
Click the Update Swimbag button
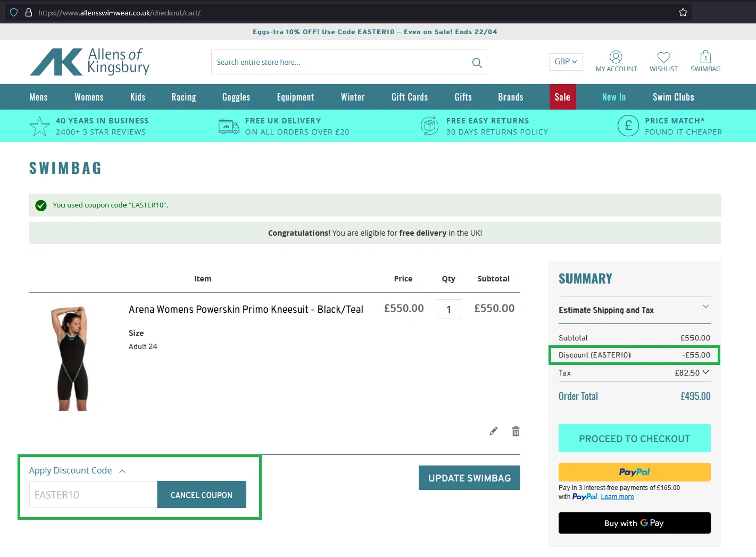pos(469,478)
